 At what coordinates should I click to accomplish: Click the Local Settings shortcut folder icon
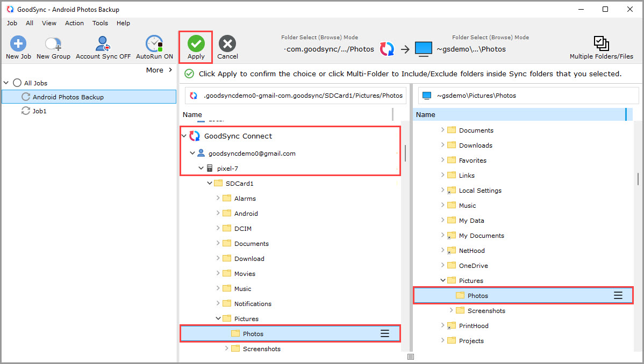coord(452,190)
